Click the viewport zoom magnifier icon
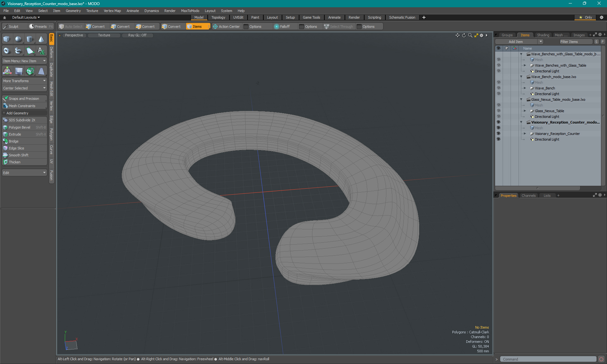The height and width of the screenshot is (364, 607). (470, 35)
